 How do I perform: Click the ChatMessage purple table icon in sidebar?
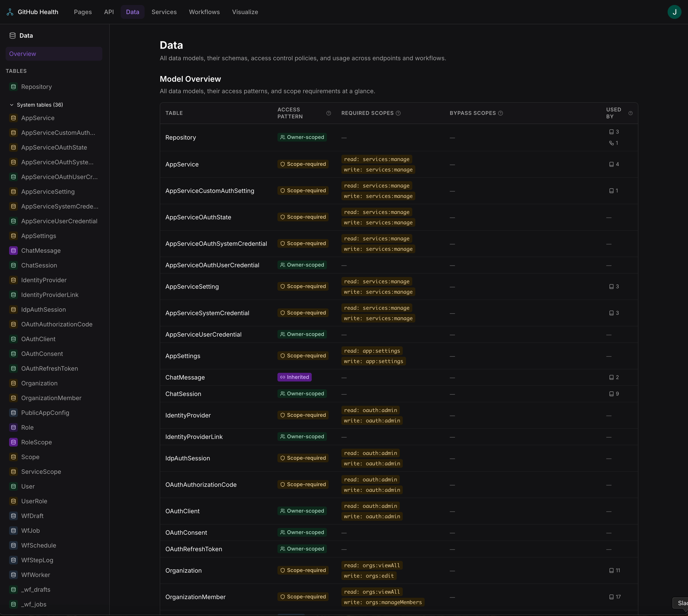click(13, 251)
